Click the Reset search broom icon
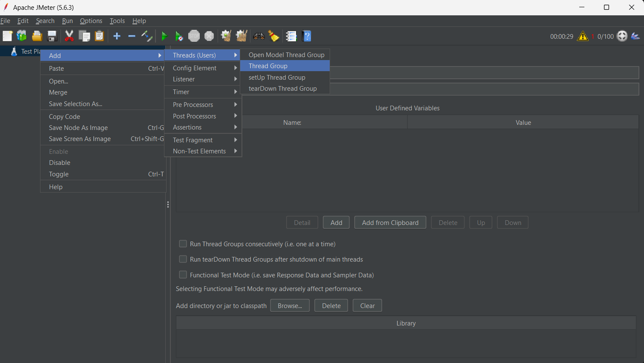The height and width of the screenshot is (363, 644). [x=273, y=36]
